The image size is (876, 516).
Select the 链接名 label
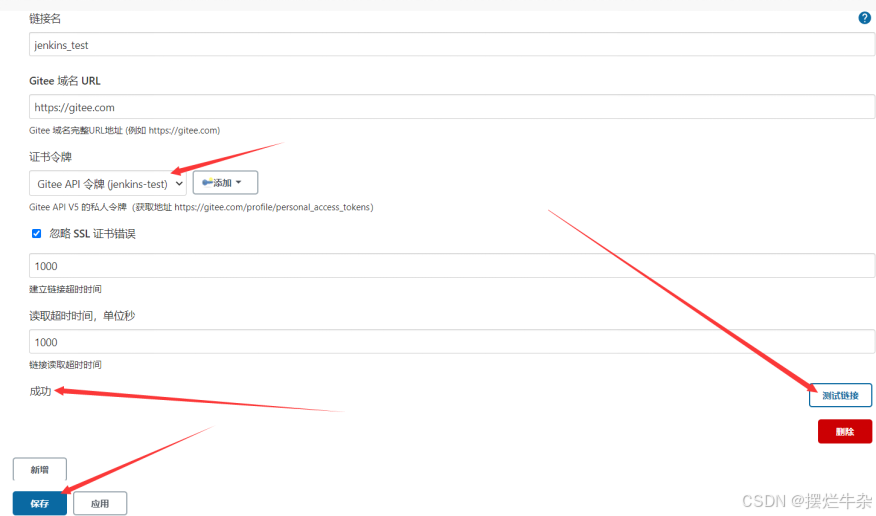tap(45, 18)
